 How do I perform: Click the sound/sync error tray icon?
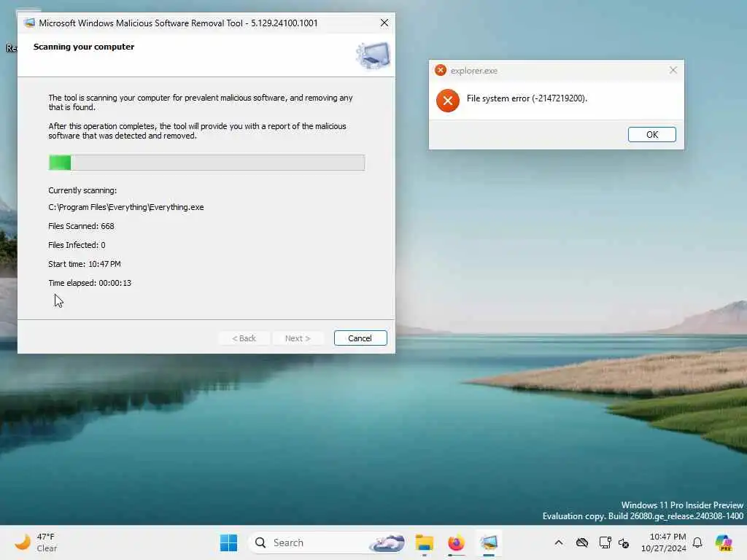click(x=624, y=542)
